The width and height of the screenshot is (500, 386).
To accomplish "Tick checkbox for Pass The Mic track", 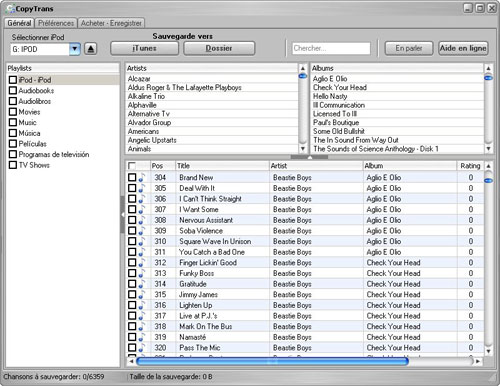I will tap(132, 348).
